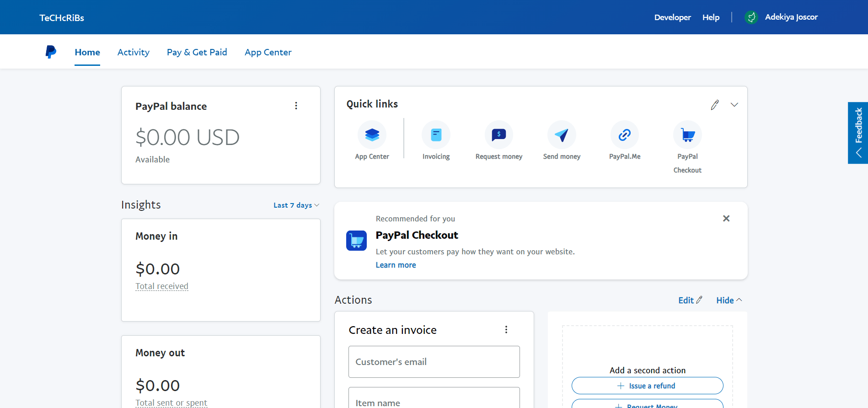
Task: Focus the Customer's email field
Action: 434,362
